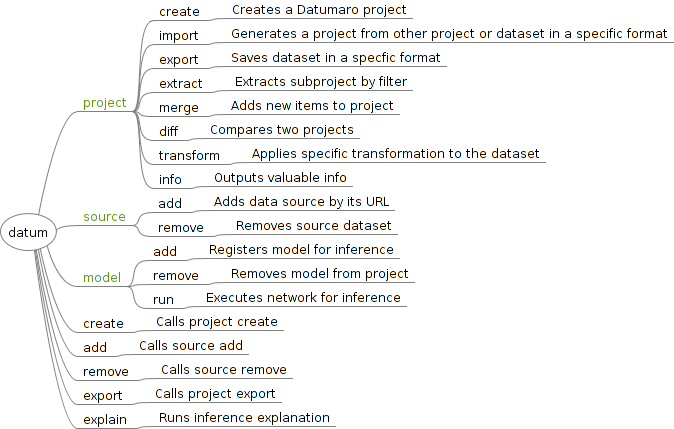Select the import node under project
Image resolution: width=674 pixels, height=429 pixels.
[179, 36]
